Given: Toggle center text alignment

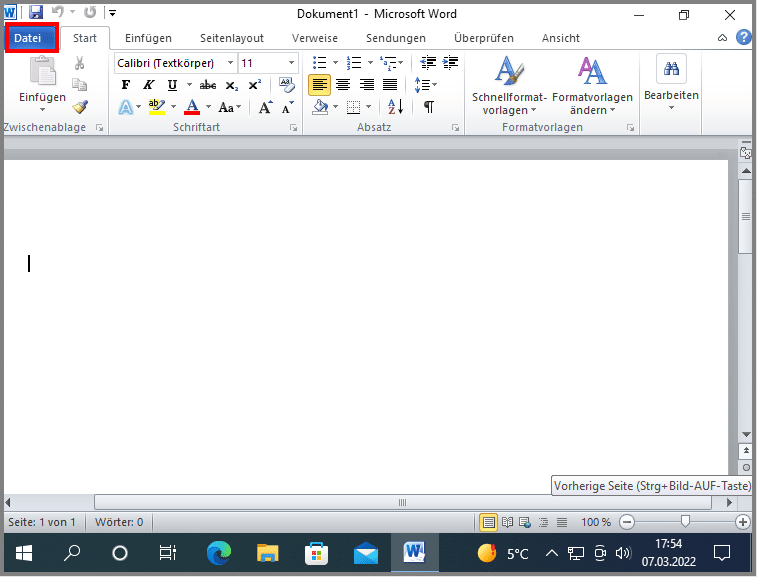Looking at the screenshot, I should click(343, 85).
